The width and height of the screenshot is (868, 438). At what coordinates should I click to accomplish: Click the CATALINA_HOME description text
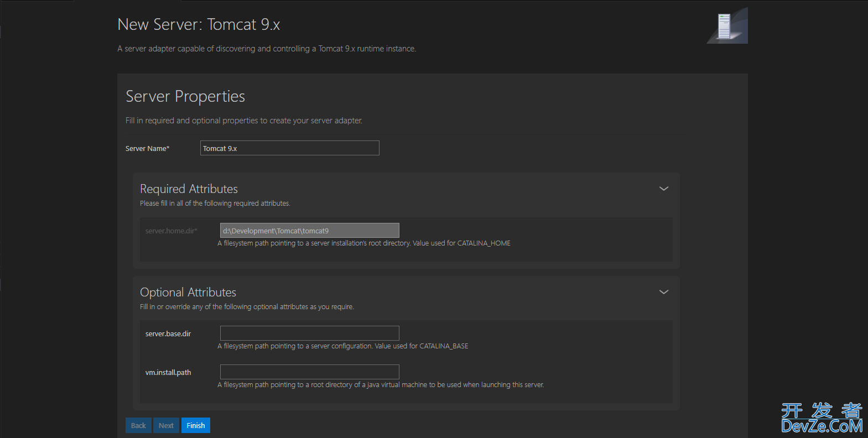364,243
